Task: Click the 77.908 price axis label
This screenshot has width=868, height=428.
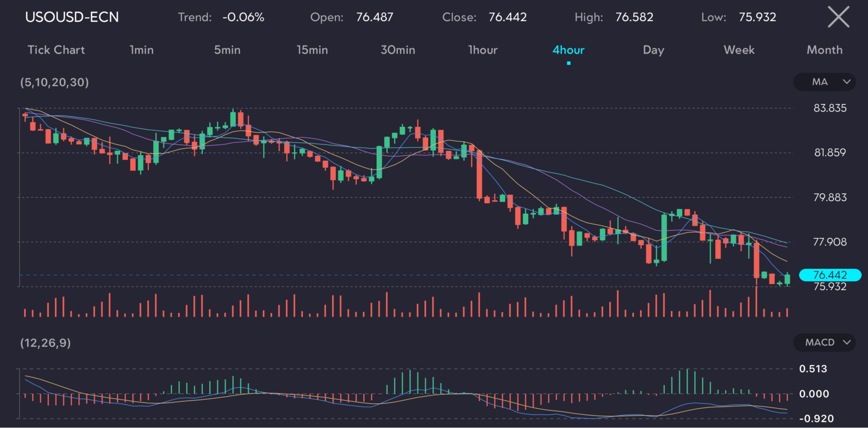Action: (830, 242)
